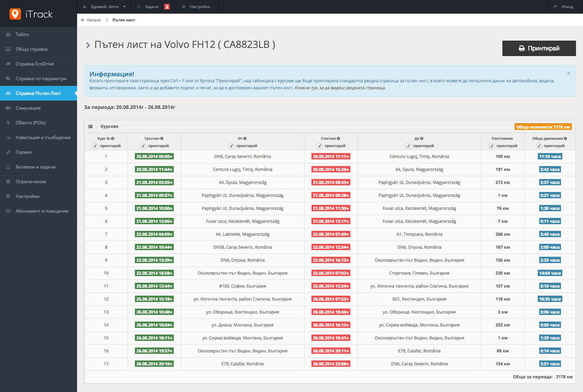Click the tasks counter badge 2
Viewport: 583px width, 392px height.
tap(167, 7)
